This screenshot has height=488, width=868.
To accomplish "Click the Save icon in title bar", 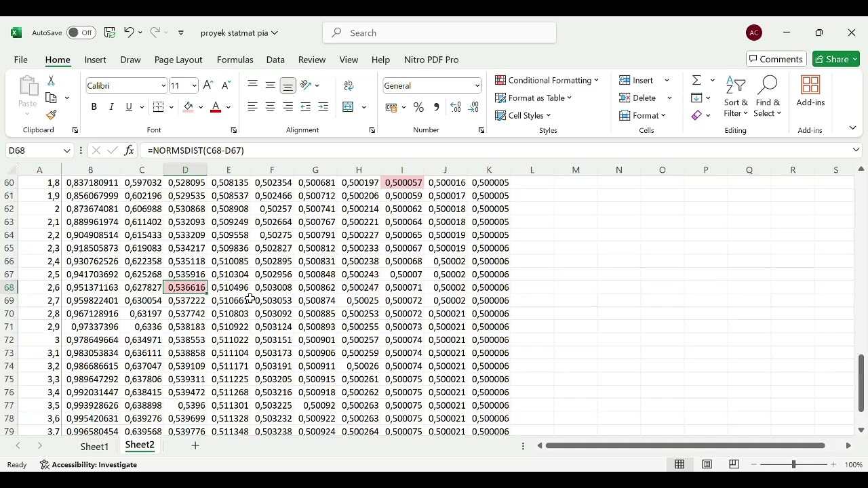I will (x=110, y=33).
